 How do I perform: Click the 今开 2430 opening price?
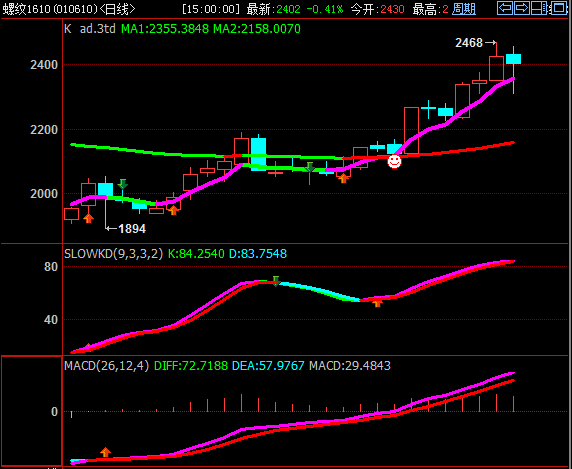point(378,9)
